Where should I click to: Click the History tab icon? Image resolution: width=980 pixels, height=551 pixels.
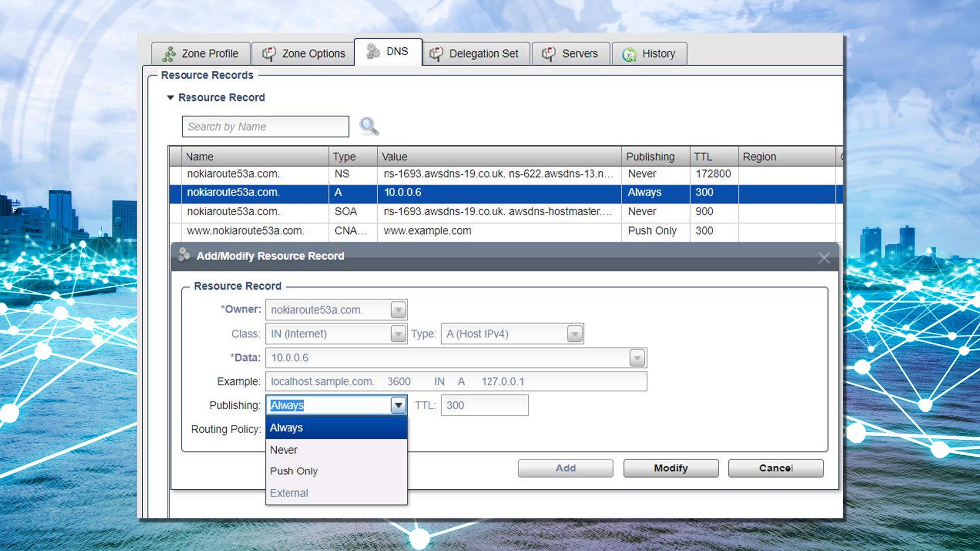click(629, 54)
